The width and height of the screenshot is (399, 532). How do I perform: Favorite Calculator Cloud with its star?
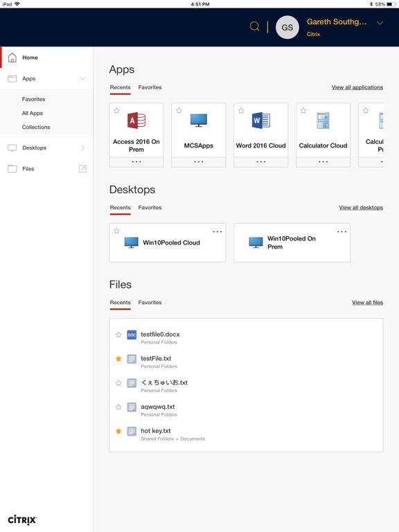coord(303,110)
